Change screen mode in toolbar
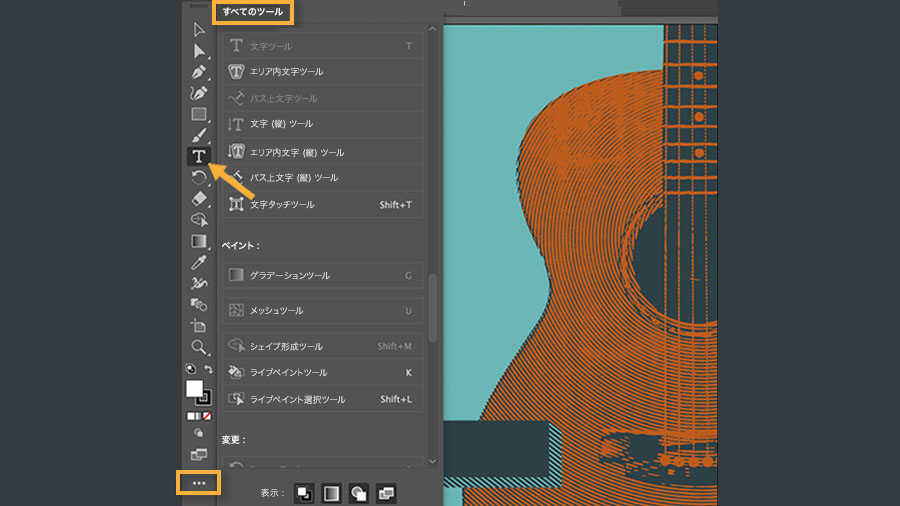The height and width of the screenshot is (506, 900). pos(199,455)
